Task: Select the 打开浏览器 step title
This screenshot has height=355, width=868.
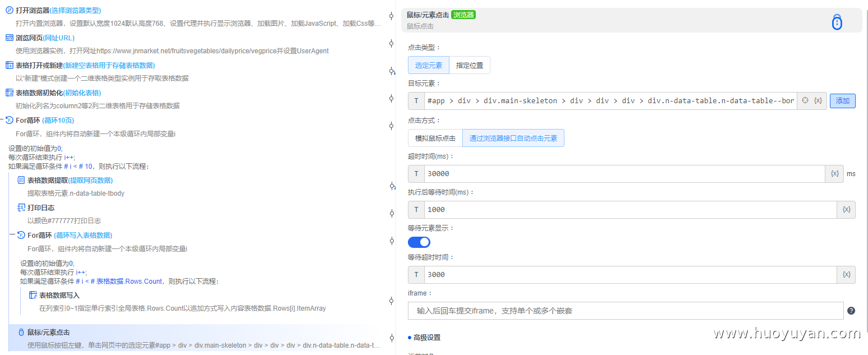Action: tap(33, 10)
